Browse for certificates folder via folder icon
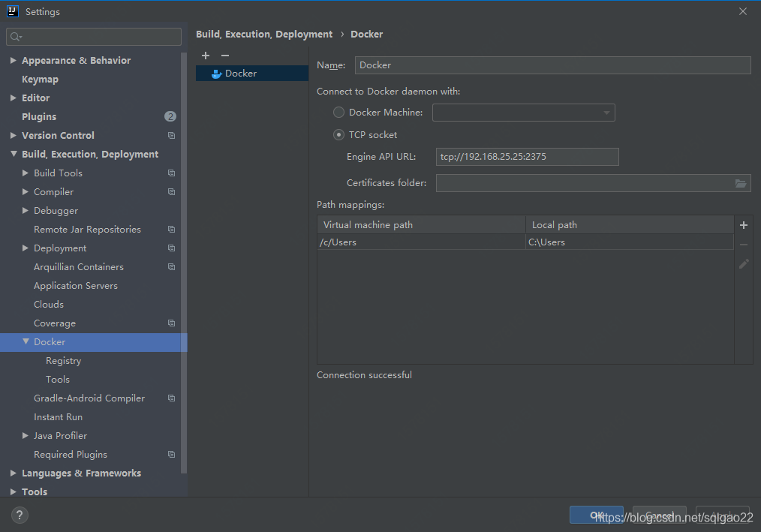The height and width of the screenshot is (532, 761). (741, 183)
